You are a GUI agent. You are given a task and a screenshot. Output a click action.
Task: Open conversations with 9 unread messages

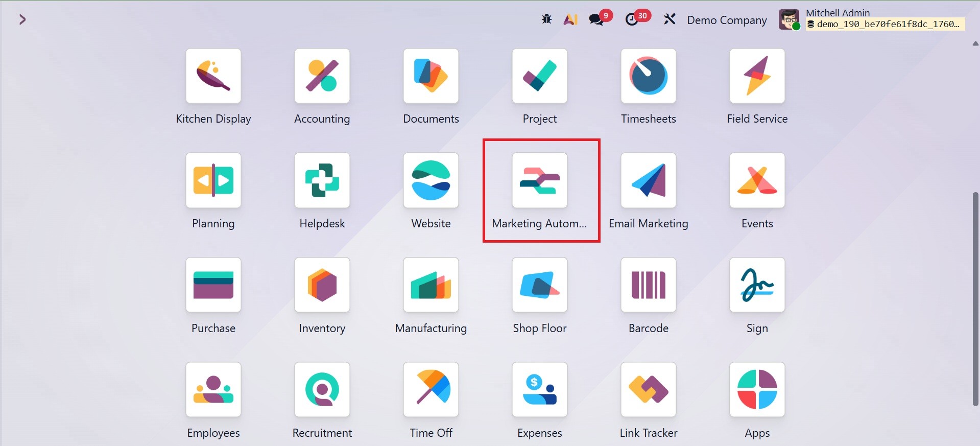click(x=600, y=18)
